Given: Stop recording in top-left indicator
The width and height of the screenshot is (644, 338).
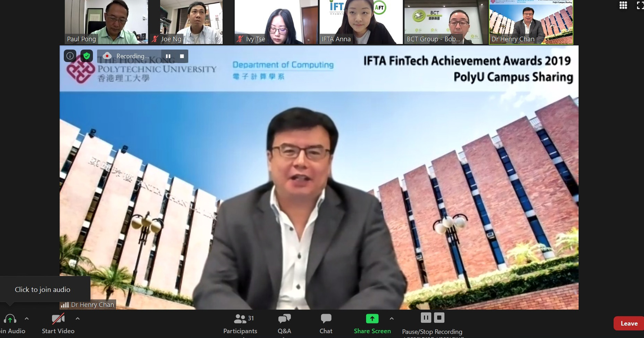Looking at the screenshot, I should point(182,56).
